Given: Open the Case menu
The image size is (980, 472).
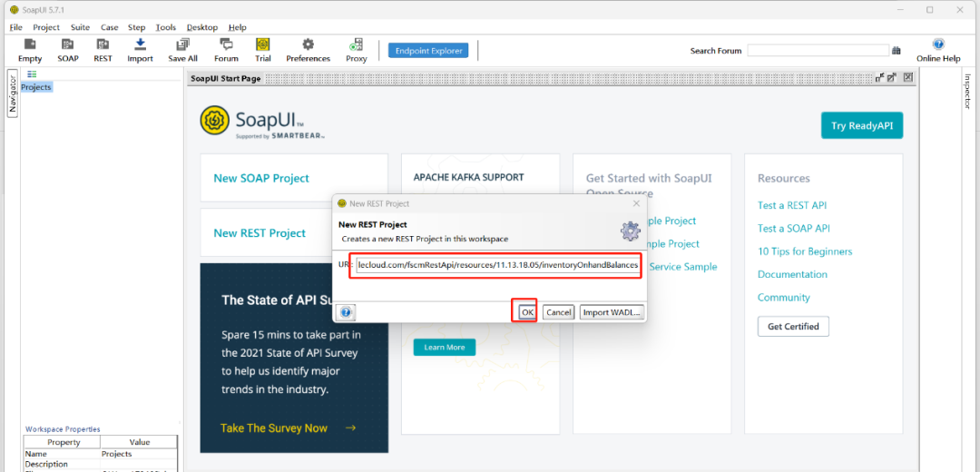Looking at the screenshot, I should point(110,27).
